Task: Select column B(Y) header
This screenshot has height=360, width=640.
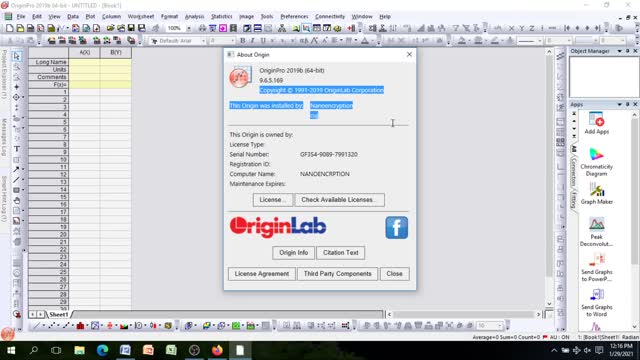Action: 116,53
